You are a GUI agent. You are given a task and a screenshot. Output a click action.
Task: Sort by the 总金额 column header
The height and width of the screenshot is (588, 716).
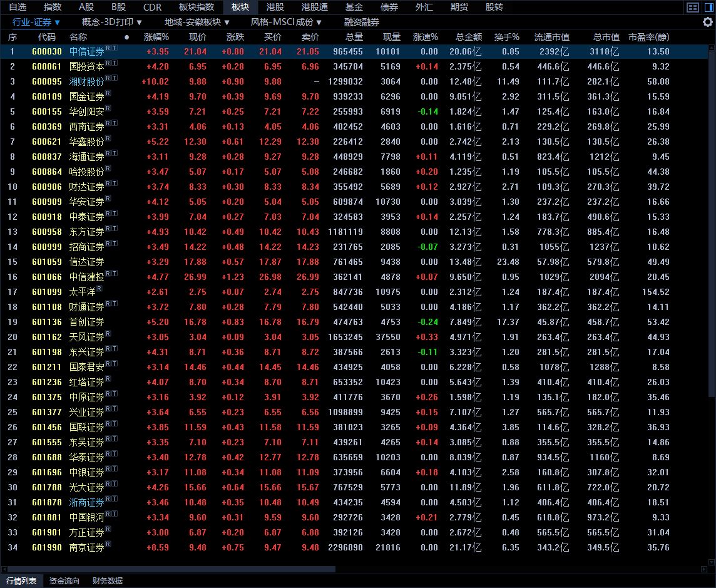click(x=469, y=37)
